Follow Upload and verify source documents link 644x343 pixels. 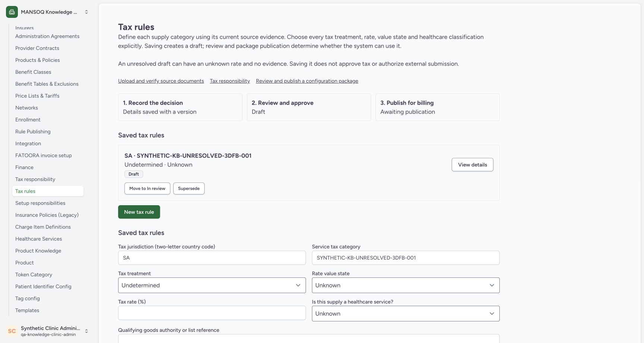click(161, 81)
